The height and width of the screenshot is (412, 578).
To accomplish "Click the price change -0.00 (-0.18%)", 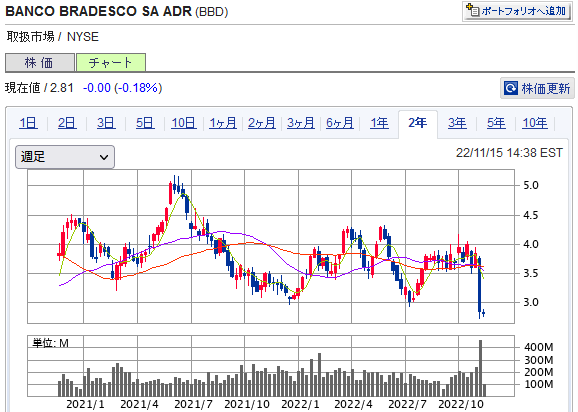I will coord(122,88).
